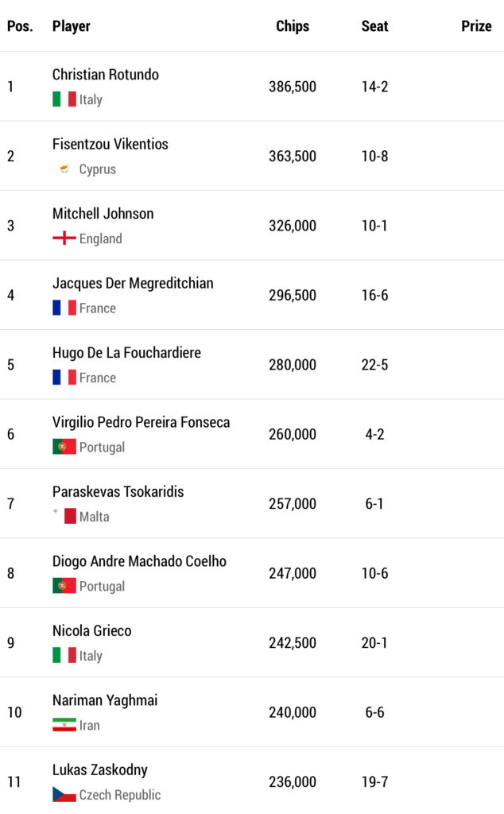Image resolution: width=504 pixels, height=814 pixels.
Task: Click France flag under Hugo De La Fouchardiere
Action: [64, 378]
